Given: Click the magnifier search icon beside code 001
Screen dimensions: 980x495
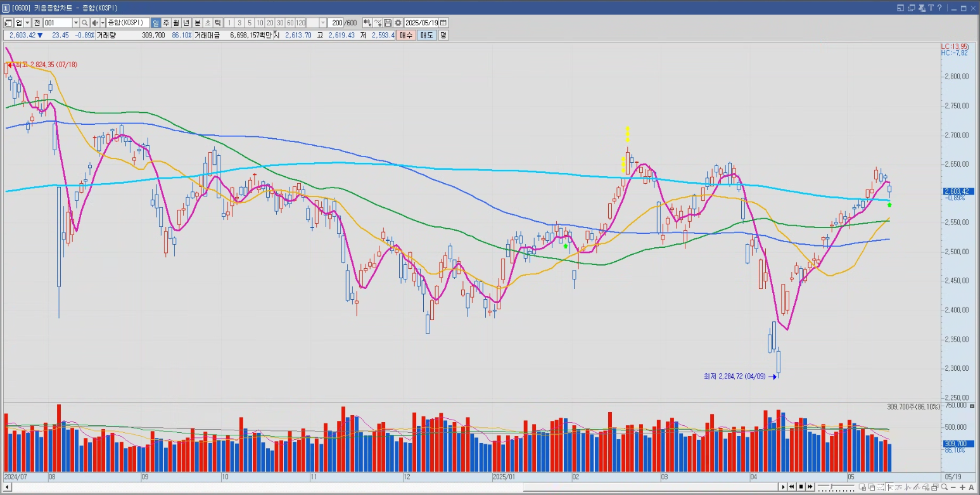Looking at the screenshot, I should 85,23.
